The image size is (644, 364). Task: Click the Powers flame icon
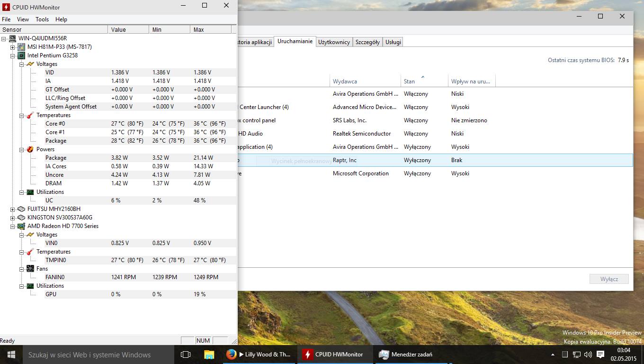(x=30, y=149)
